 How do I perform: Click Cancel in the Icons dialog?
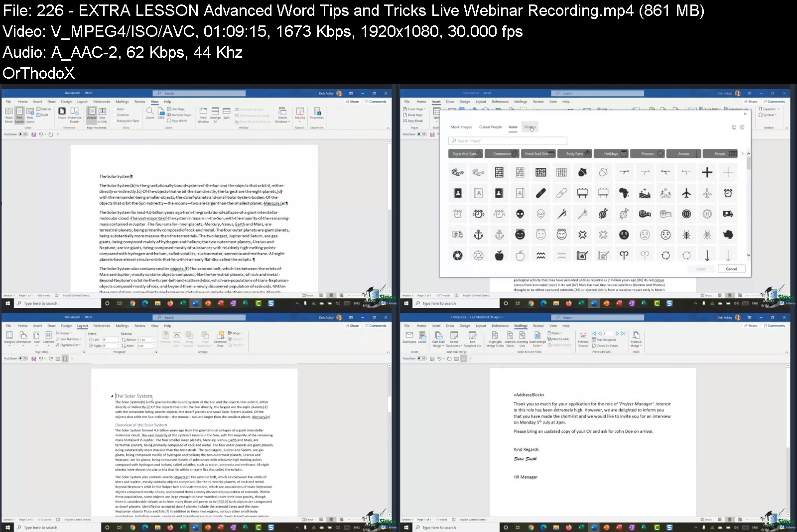(731, 269)
